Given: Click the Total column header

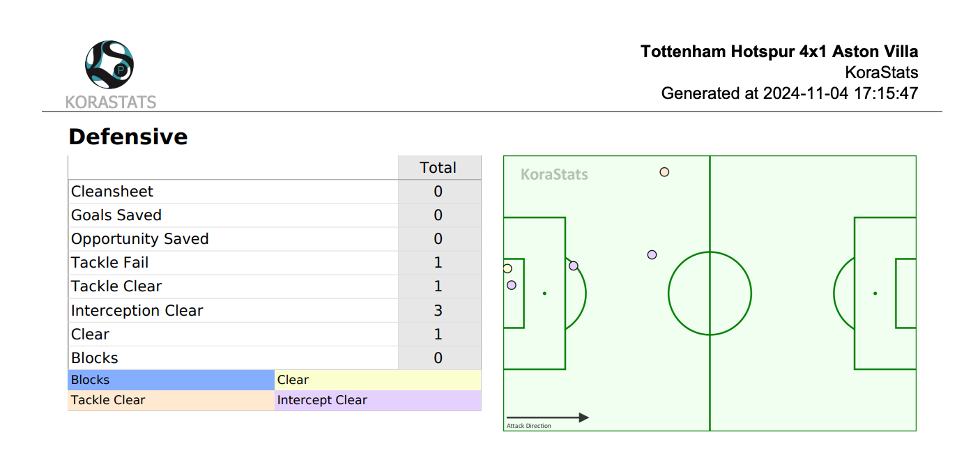Looking at the screenshot, I should 438,168.
